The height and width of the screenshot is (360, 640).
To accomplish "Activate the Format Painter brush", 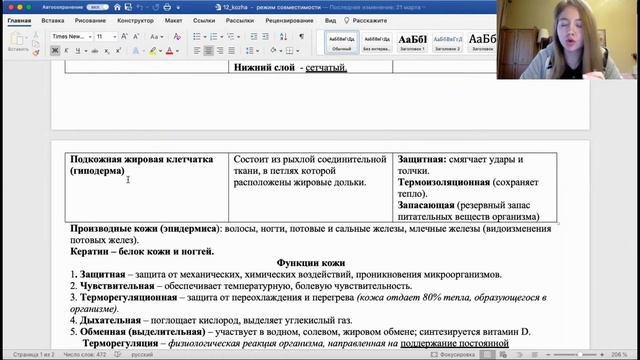I will click(36, 52).
